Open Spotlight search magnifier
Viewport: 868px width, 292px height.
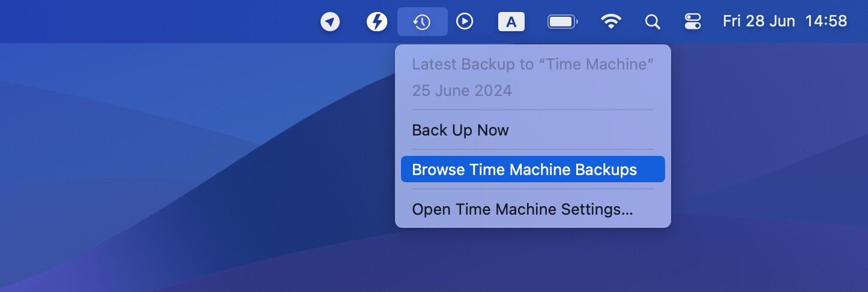click(653, 22)
